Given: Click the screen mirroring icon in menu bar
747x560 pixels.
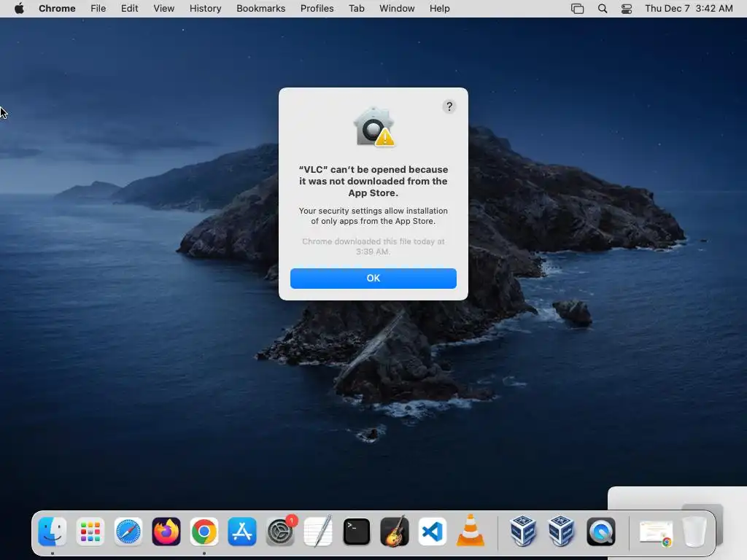Looking at the screenshot, I should click(x=577, y=9).
